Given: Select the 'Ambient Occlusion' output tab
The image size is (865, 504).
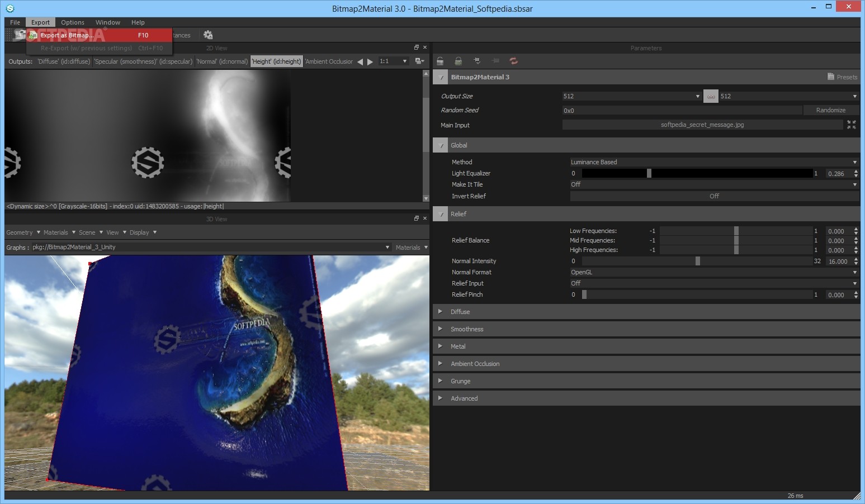Looking at the screenshot, I should click(x=329, y=61).
